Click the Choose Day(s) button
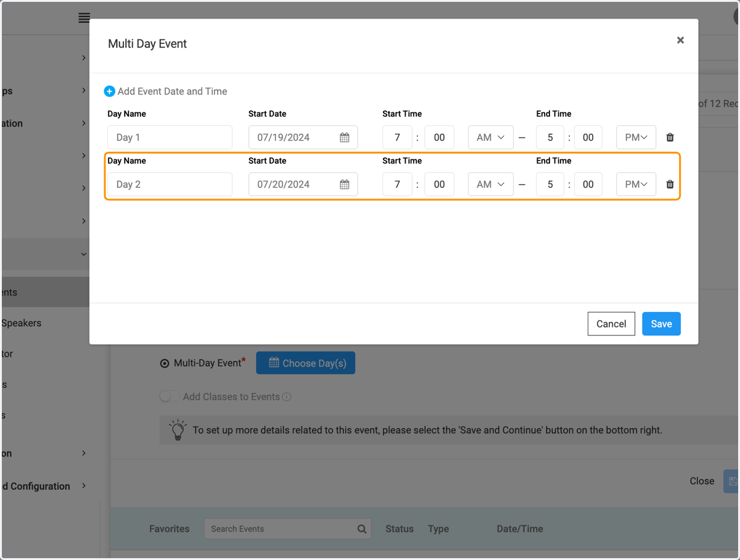Screen dimensions: 740x560 [x=306, y=363]
